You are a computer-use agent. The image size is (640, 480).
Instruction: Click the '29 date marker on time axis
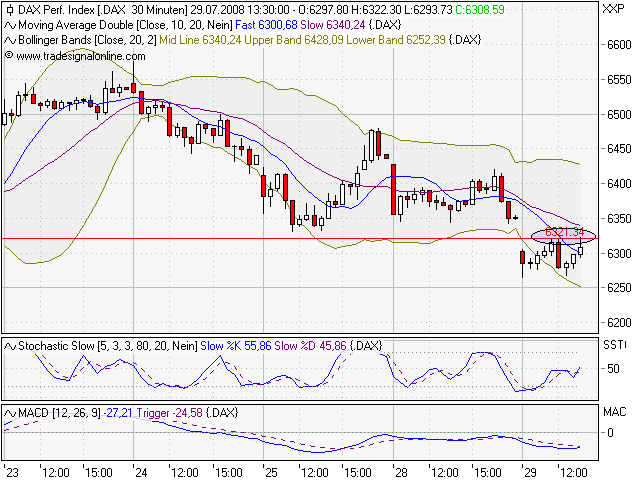click(x=530, y=473)
